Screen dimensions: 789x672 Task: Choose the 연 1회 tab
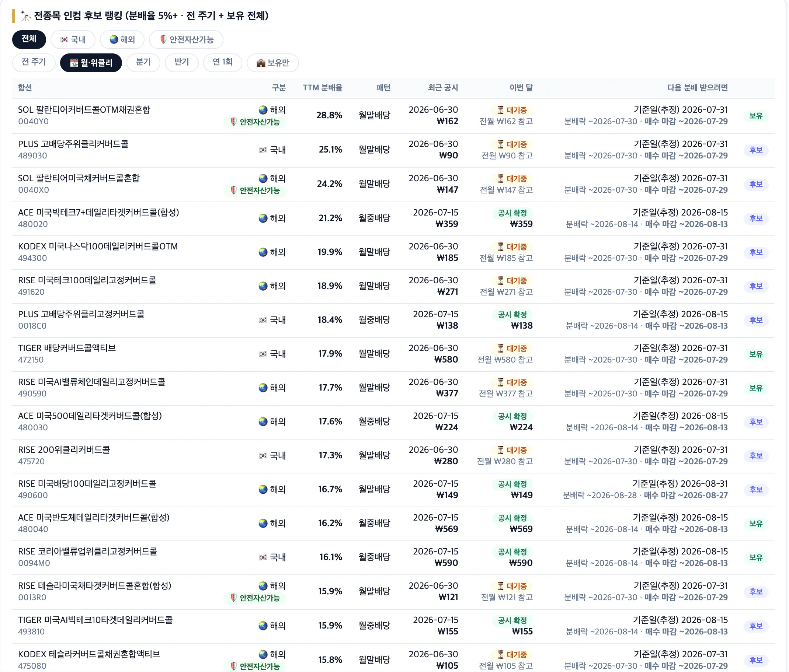pos(222,62)
